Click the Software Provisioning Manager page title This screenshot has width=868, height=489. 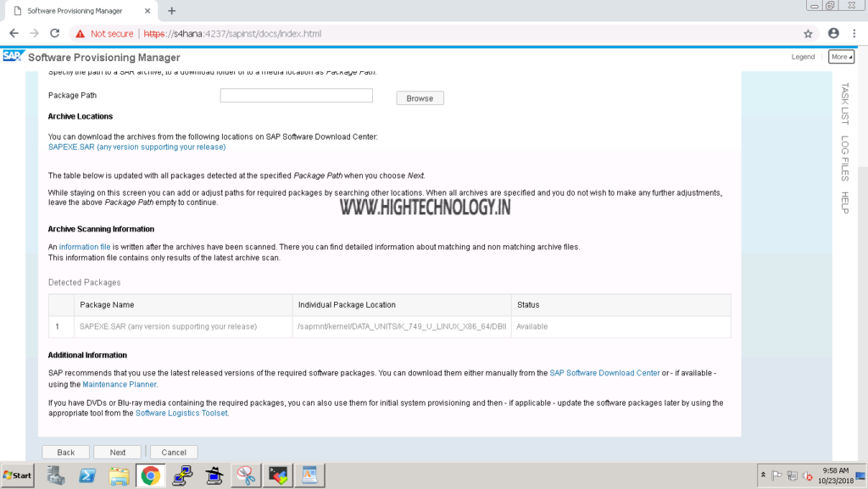point(104,58)
